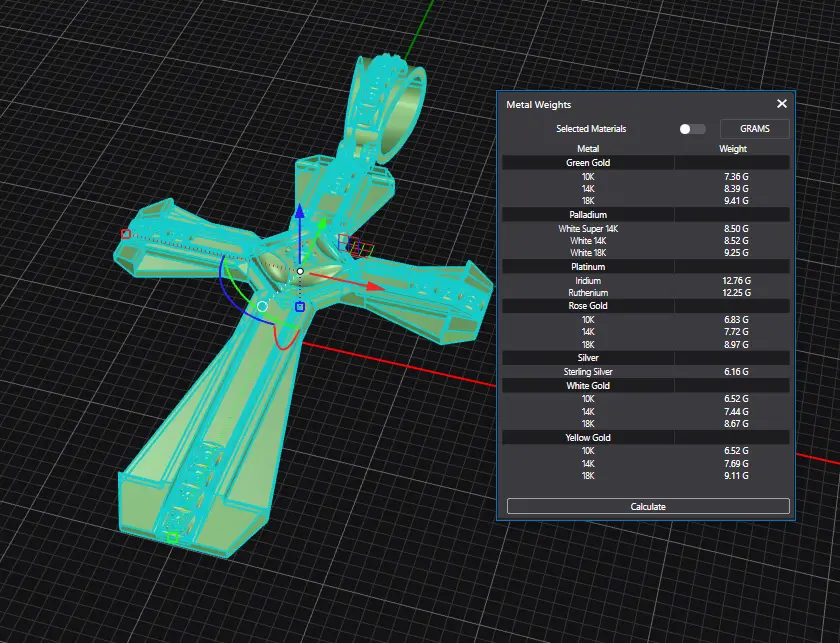Select the Platinum group header row
Image resolution: width=840 pixels, height=643 pixels.
pos(588,267)
